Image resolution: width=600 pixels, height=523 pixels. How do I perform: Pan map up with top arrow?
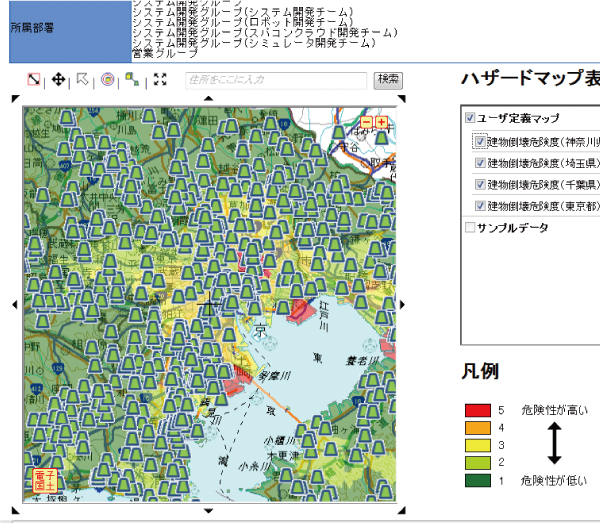[x=209, y=98]
